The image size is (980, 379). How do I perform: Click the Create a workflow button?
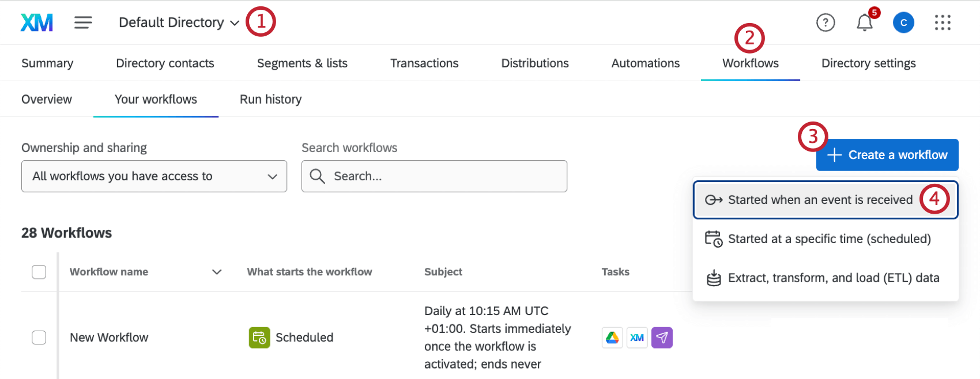tap(887, 155)
